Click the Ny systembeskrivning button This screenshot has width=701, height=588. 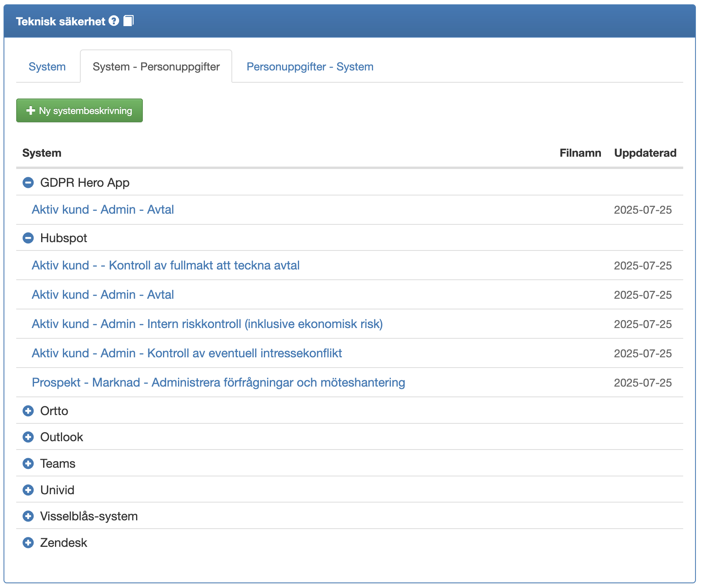point(80,111)
